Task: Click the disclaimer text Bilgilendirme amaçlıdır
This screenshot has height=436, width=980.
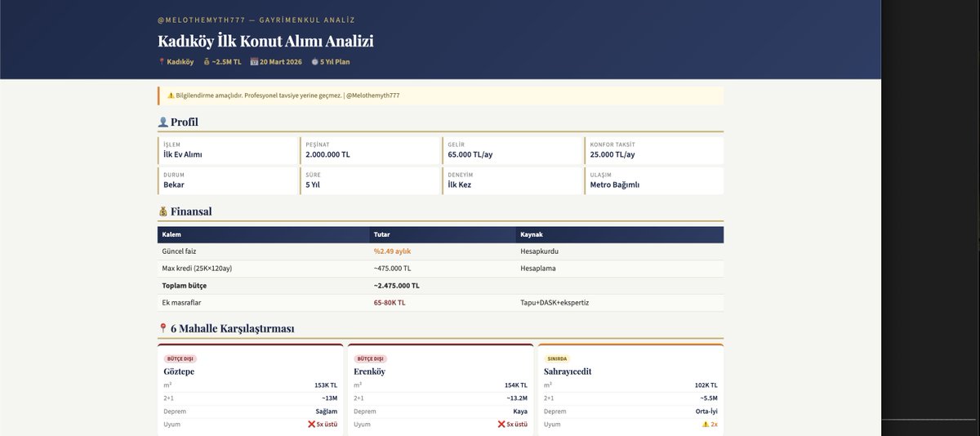Action: click(x=209, y=96)
